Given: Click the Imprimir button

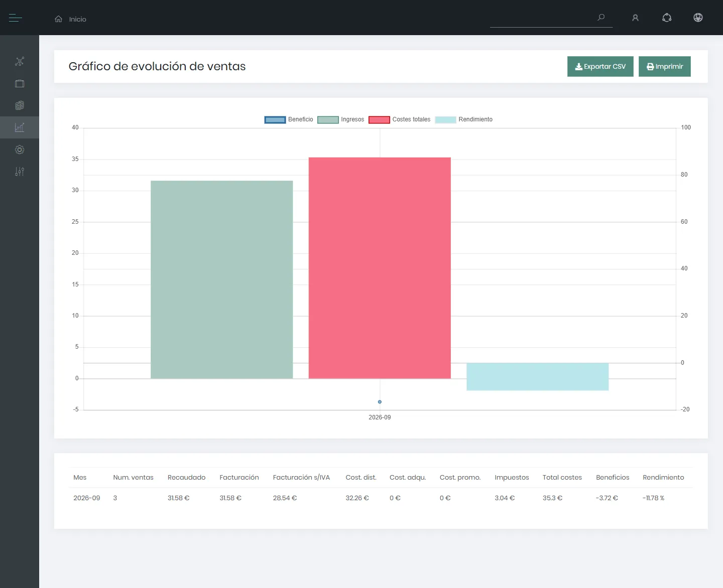Looking at the screenshot, I should click(x=665, y=66).
